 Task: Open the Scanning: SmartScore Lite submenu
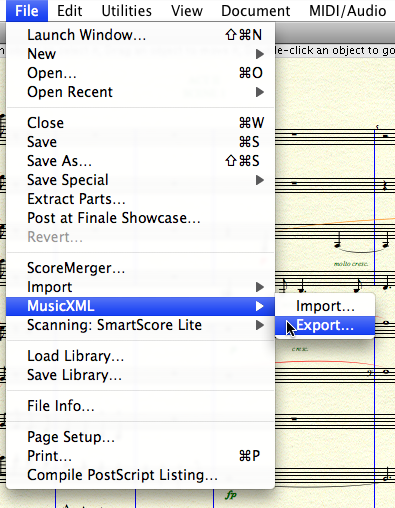(140, 325)
